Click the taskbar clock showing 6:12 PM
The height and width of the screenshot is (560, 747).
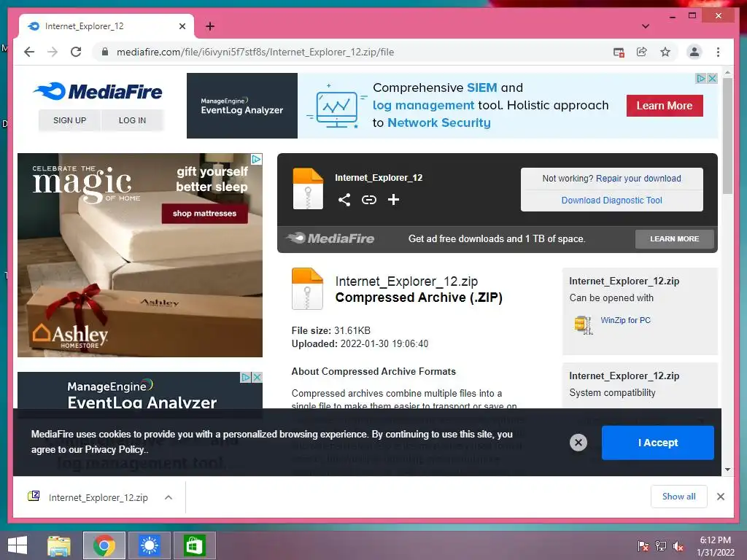[x=715, y=546]
